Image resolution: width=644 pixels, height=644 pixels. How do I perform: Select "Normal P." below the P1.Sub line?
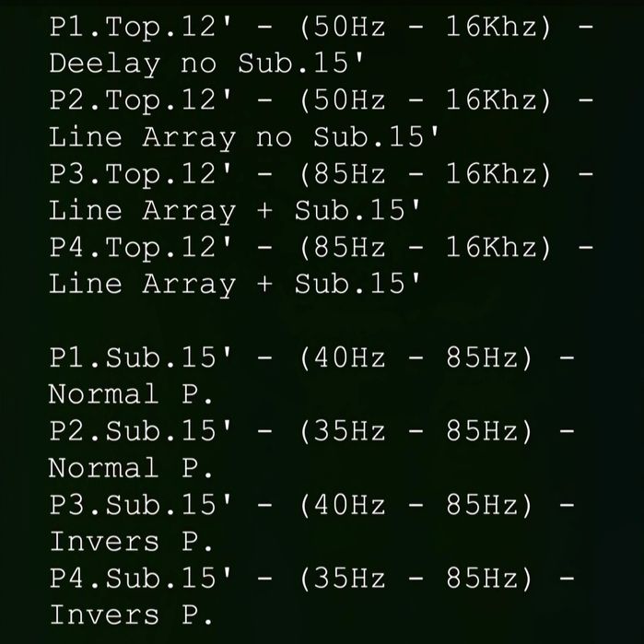tap(131, 394)
